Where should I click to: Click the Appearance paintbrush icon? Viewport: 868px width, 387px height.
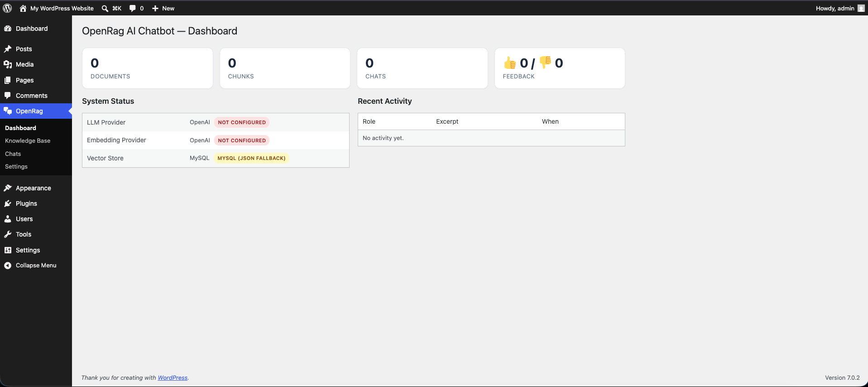8,188
